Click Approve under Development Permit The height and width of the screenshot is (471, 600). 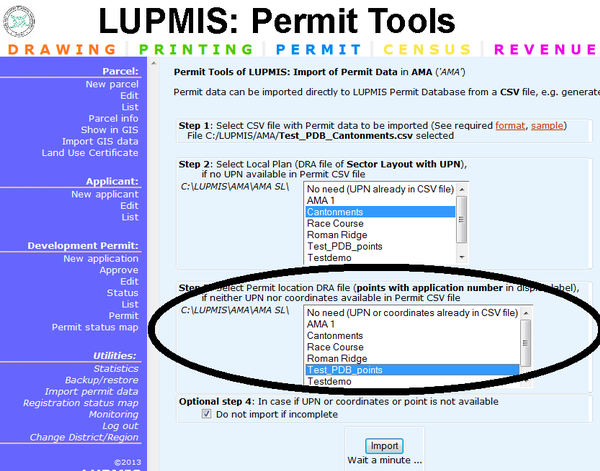119,270
